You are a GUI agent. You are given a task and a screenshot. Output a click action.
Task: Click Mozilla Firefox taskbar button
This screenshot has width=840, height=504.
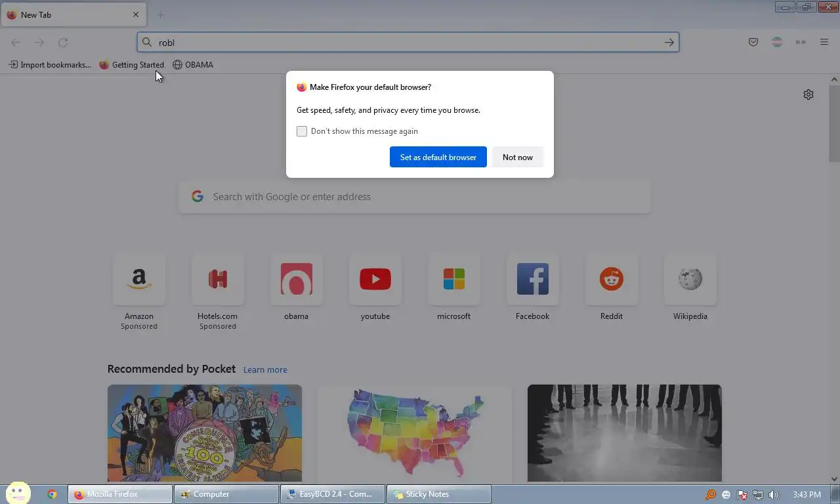120,494
